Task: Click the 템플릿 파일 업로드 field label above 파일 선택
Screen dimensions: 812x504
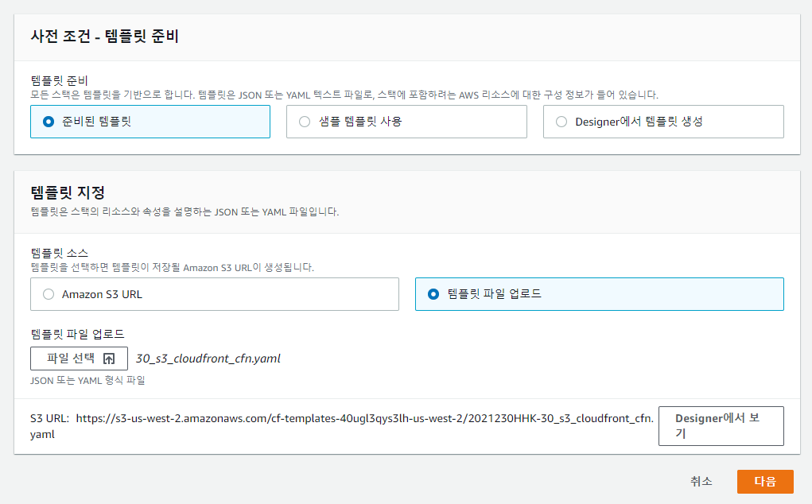Action: tap(78, 334)
